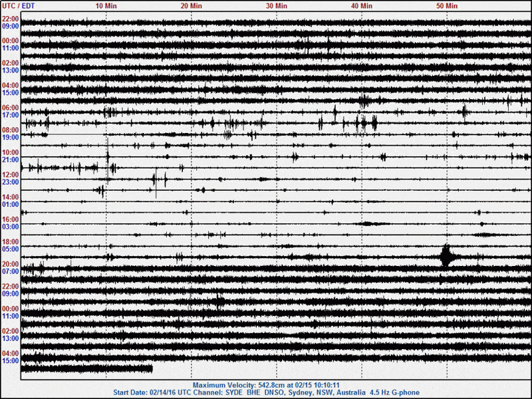Click the 50 Min axis label
The height and width of the screenshot is (399, 532).
pos(447,5)
